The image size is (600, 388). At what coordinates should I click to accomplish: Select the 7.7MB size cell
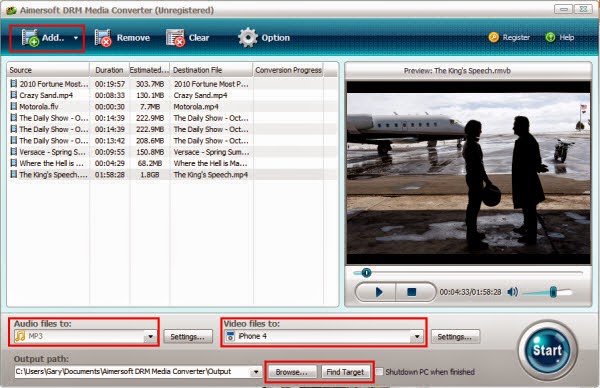(x=150, y=107)
